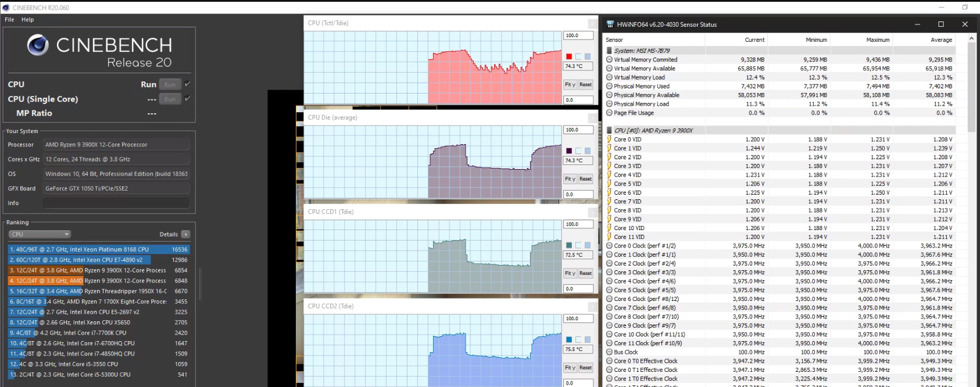
Task: Click the Average column header in HWiNFO
Action: (924, 40)
